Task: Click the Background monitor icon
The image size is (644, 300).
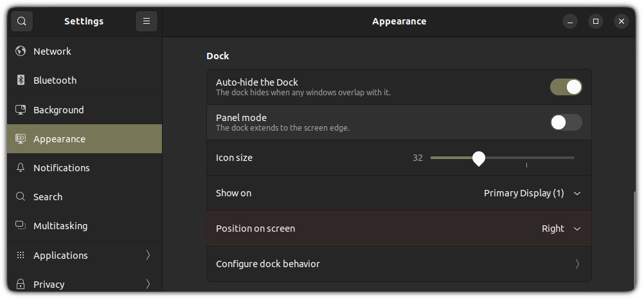Action: click(x=21, y=110)
